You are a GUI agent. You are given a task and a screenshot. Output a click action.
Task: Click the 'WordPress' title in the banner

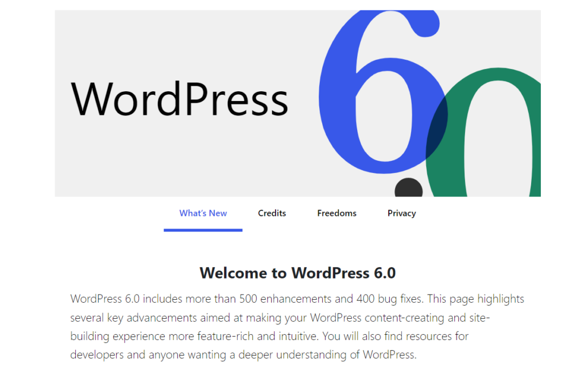tap(179, 99)
